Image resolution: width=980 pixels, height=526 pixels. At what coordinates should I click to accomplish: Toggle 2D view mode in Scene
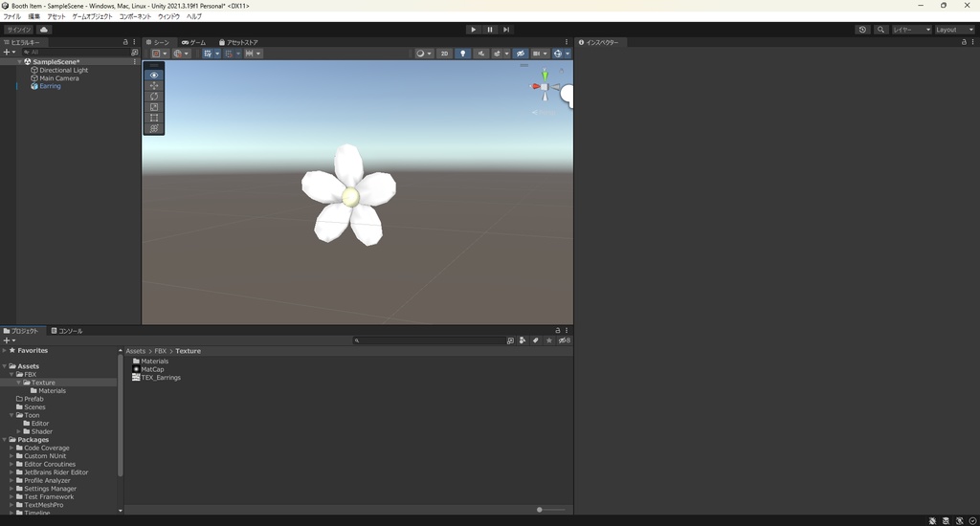click(444, 54)
